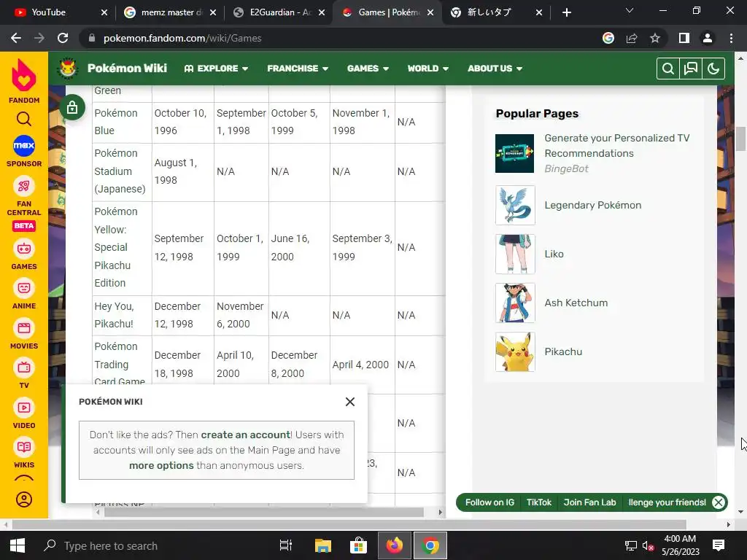Expand the tab search chevron

[x=630, y=10]
